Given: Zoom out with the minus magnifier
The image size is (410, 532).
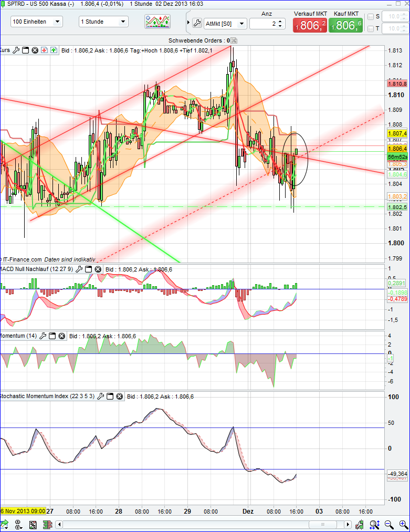Looking at the screenshot, I should pyautogui.click(x=389, y=525).
